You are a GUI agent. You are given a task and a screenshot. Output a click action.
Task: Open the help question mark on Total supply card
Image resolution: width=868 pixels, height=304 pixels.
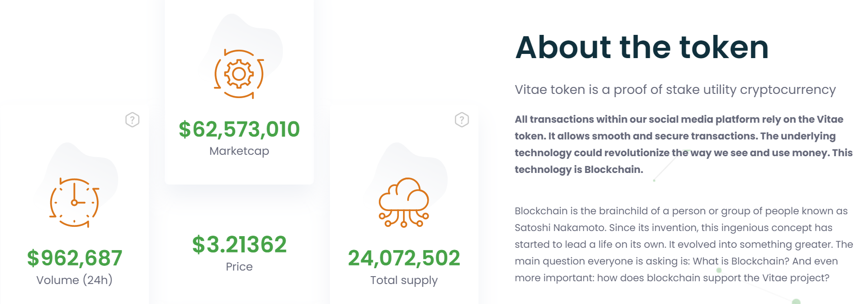(462, 120)
